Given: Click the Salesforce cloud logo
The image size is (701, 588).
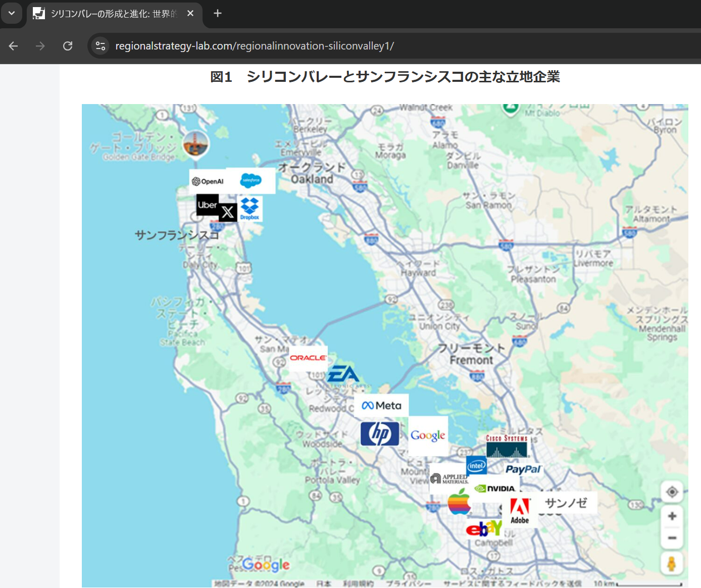Looking at the screenshot, I should pos(251,180).
